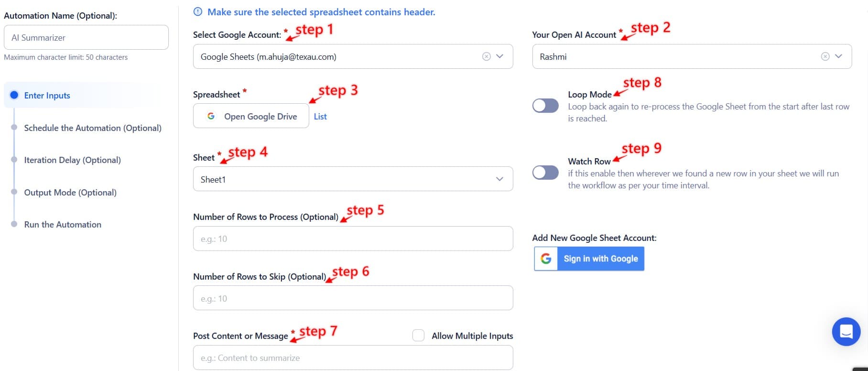868x371 pixels.
Task: Click the Google logo in Sign in button
Action: click(x=546, y=259)
